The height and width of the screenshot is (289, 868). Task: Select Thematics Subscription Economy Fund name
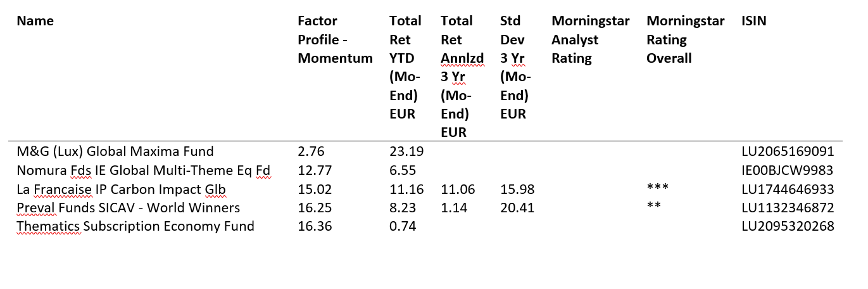[135, 226]
